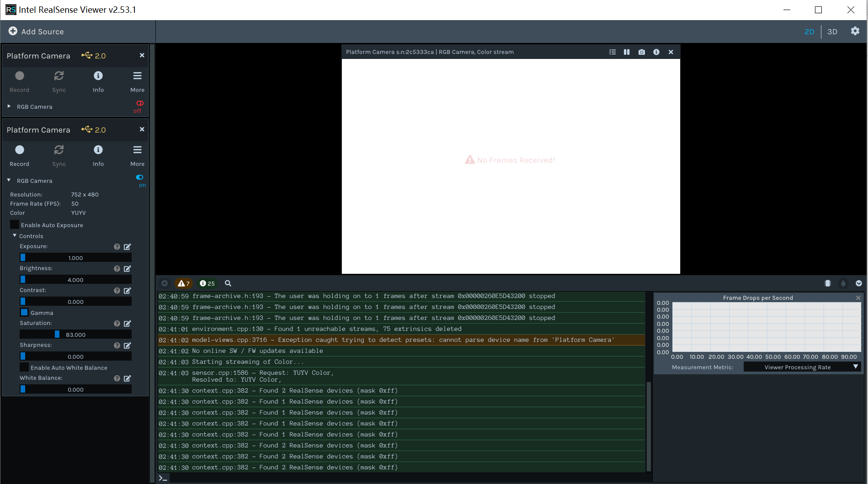868x484 pixels.
Task: Open the Measurement Metric dropdown
Action: coord(801,367)
